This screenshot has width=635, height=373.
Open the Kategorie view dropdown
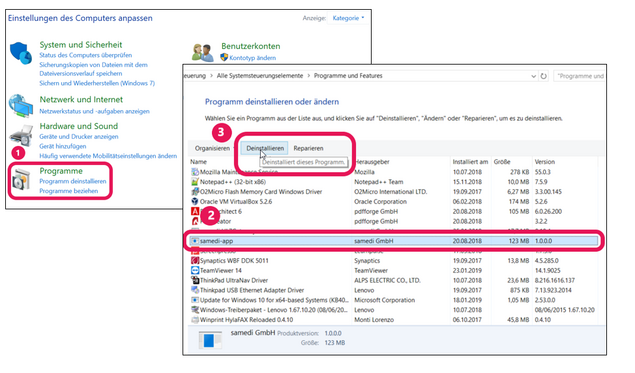(x=348, y=18)
